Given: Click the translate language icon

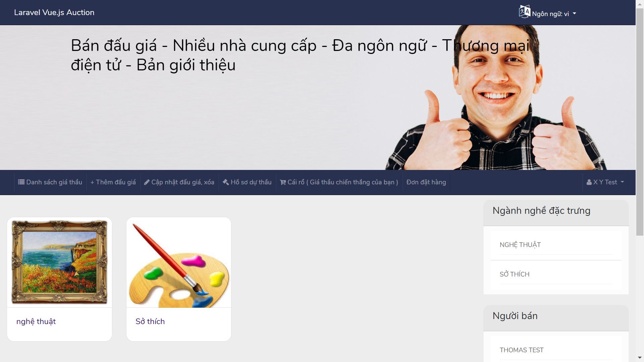Looking at the screenshot, I should click(525, 11).
